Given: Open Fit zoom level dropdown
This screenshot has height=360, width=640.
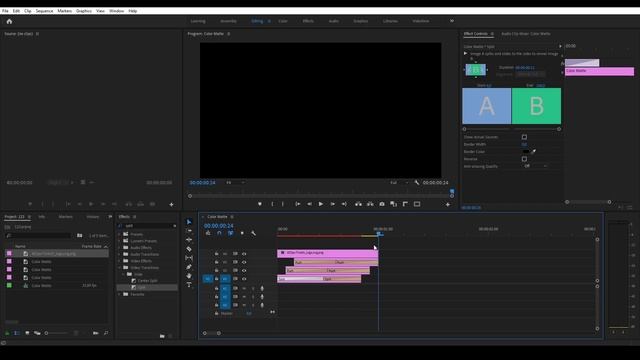Looking at the screenshot, I should [x=236, y=182].
